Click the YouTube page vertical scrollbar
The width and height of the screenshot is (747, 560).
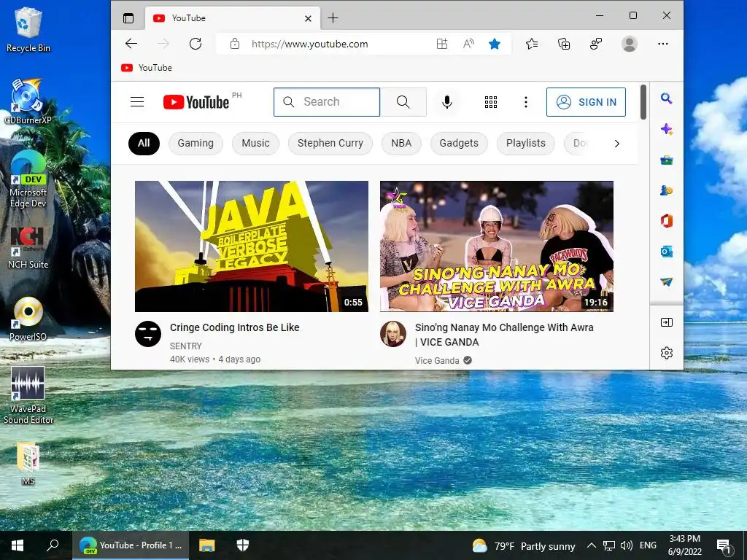click(643, 102)
